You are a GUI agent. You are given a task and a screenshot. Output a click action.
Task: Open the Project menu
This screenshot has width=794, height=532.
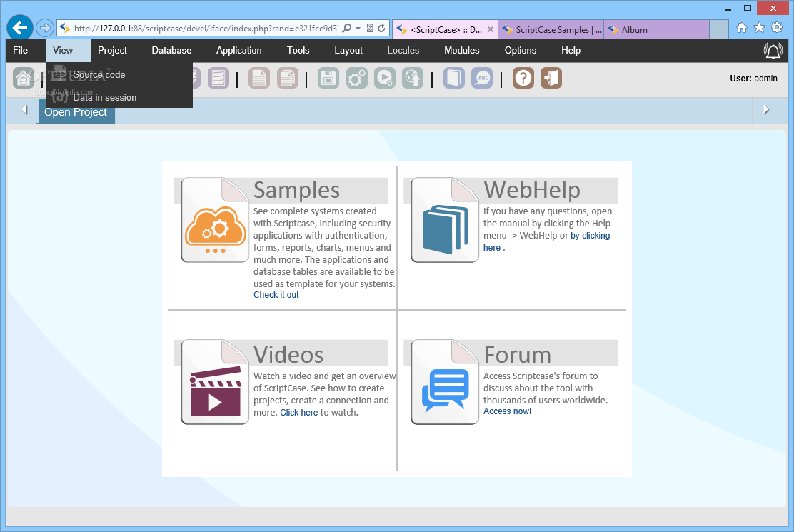coord(112,50)
